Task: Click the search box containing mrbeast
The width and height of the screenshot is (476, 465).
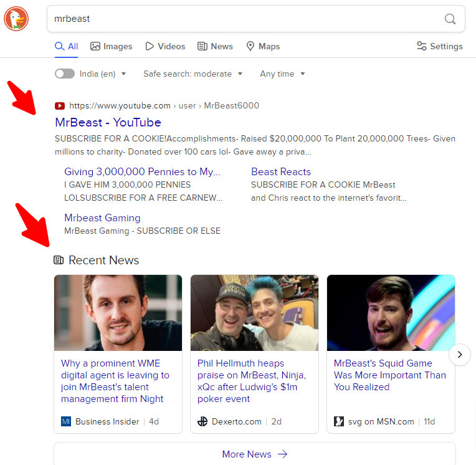Action: point(243,19)
